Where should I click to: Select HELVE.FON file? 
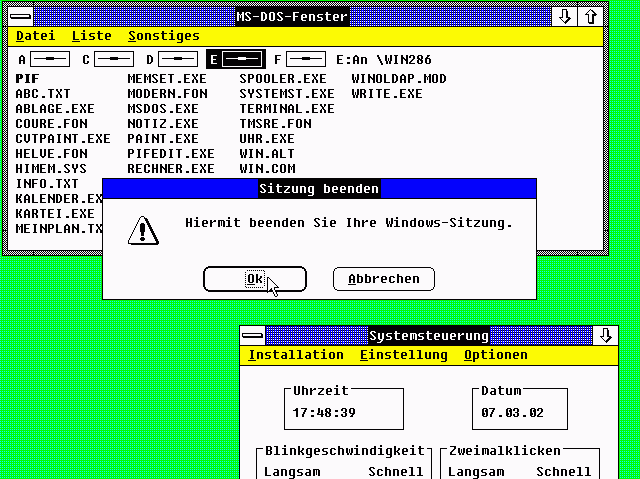pyautogui.click(x=51, y=154)
